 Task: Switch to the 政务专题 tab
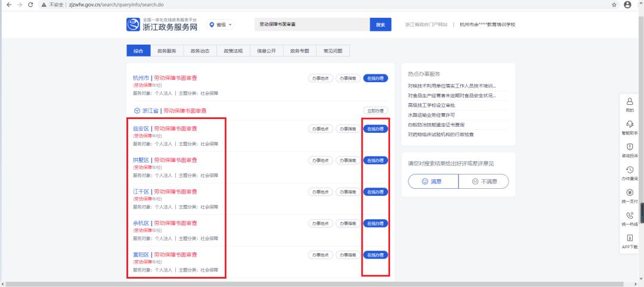(x=300, y=51)
